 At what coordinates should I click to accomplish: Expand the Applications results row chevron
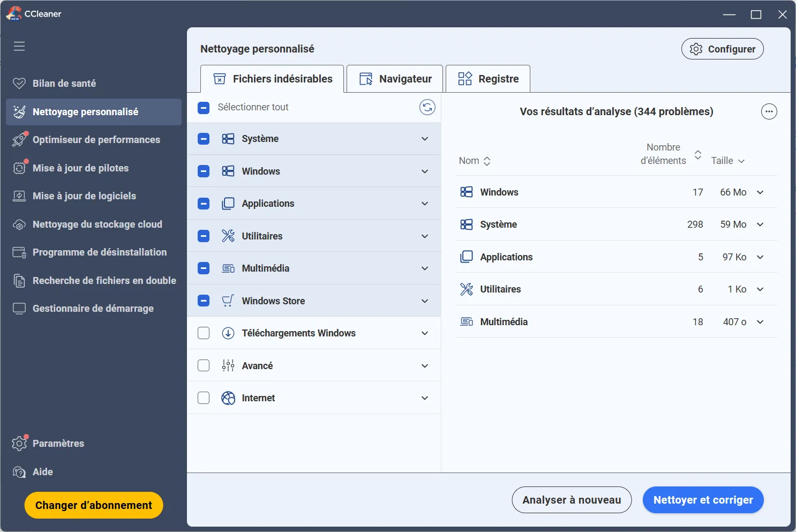coord(760,257)
